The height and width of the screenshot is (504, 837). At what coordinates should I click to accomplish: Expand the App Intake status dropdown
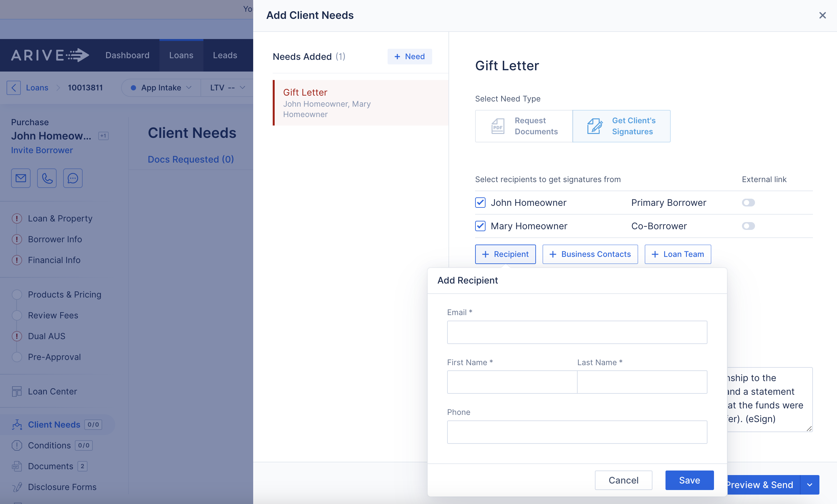(x=161, y=87)
